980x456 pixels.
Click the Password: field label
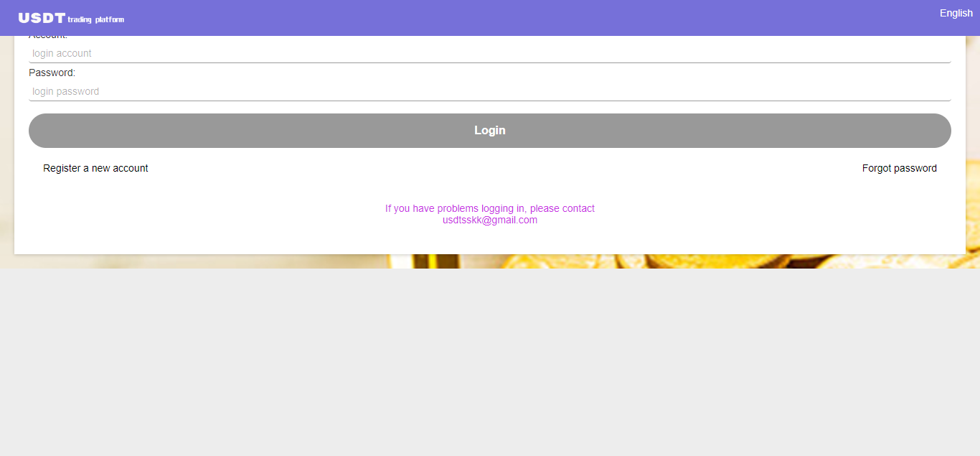52,73
